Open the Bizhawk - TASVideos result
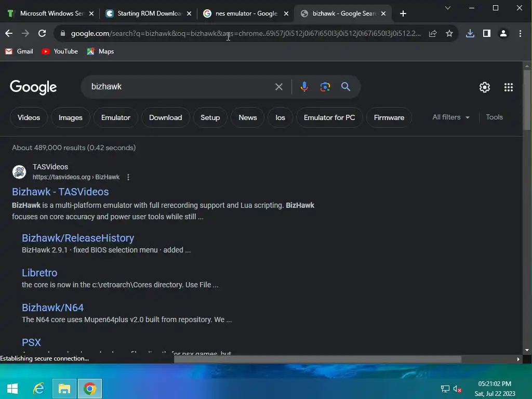Screen dimensions: 532x399 [60, 192]
